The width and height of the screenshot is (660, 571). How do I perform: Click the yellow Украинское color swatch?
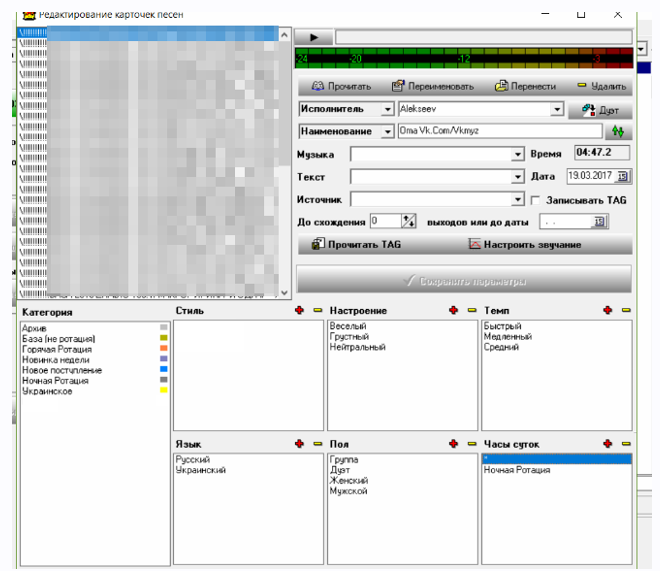point(164,390)
